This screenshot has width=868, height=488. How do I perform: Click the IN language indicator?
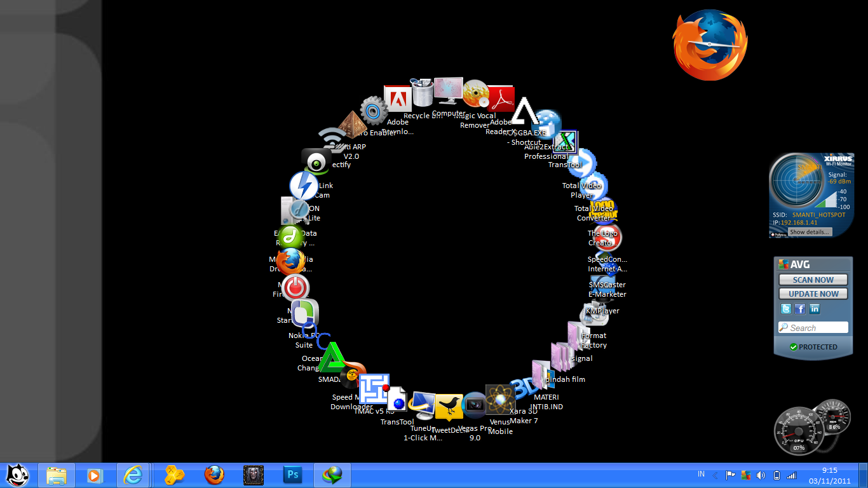point(702,474)
